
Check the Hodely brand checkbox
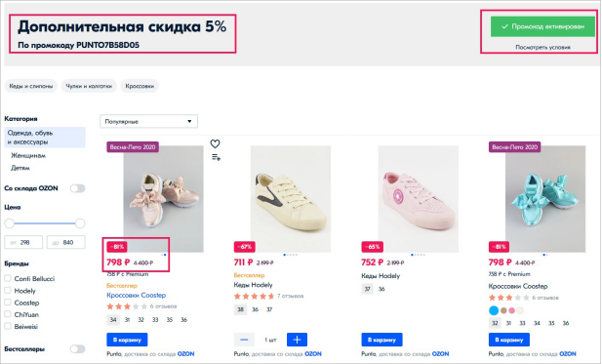[x=8, y=290]
